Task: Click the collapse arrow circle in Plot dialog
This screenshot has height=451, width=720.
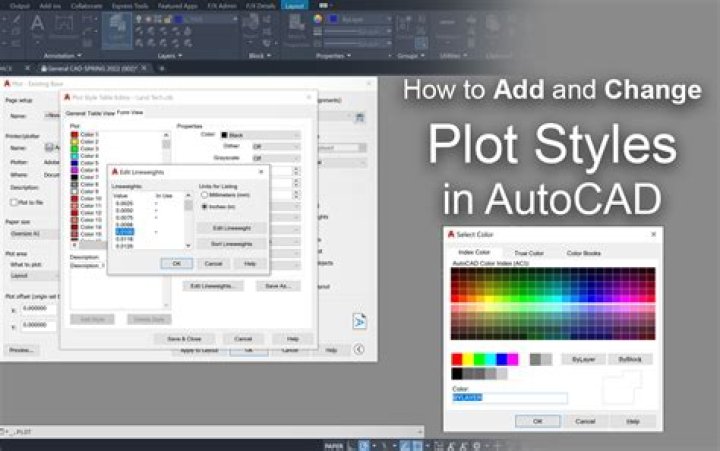Action: (x=359, y=350)
